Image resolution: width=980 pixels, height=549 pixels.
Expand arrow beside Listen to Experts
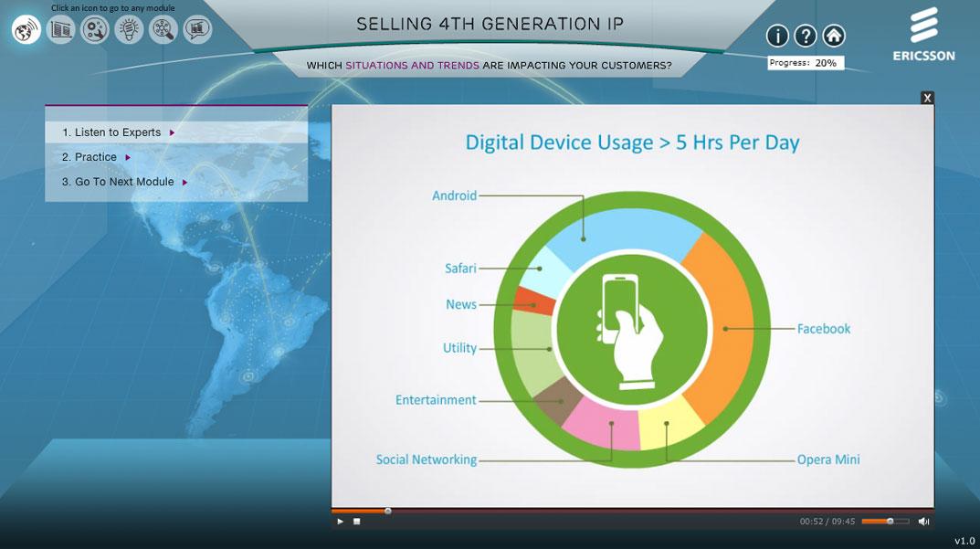[172, 132]
